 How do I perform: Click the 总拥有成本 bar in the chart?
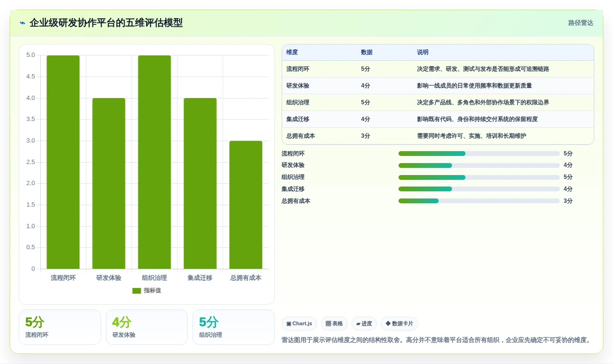(x=246, y=205)
